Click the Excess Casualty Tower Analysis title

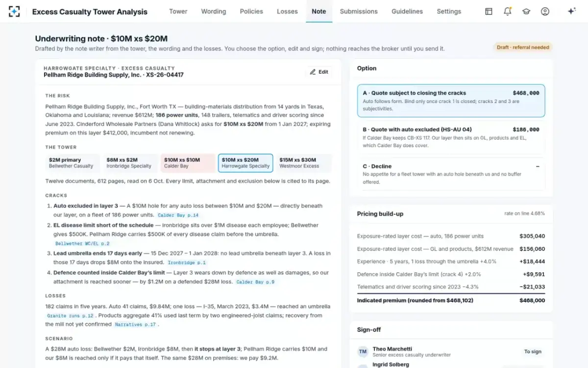[90, 12]
